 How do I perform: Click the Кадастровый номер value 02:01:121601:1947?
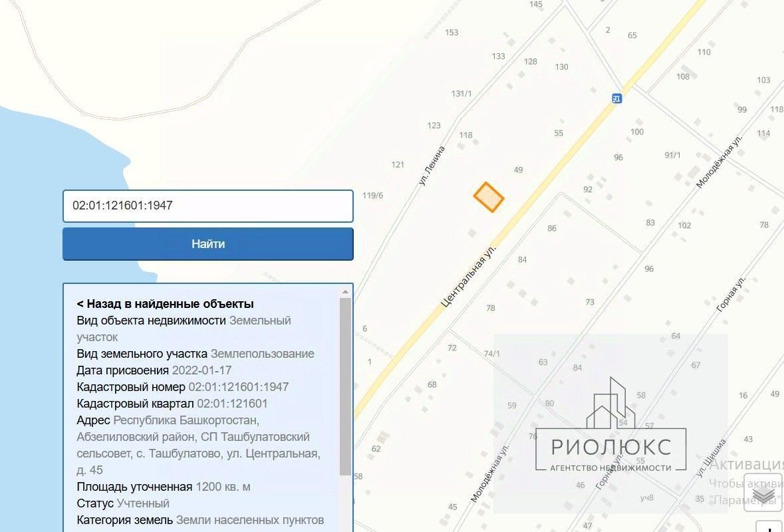[x=239, y=387]
